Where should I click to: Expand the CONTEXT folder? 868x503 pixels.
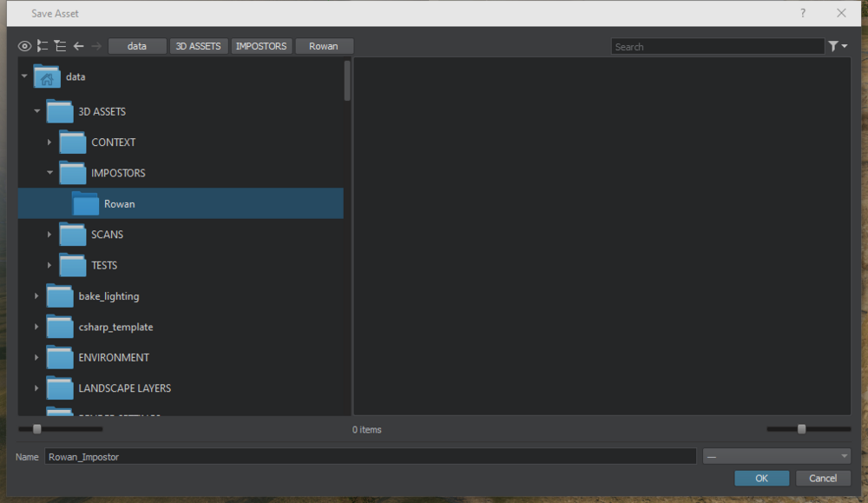pos(49,142)
